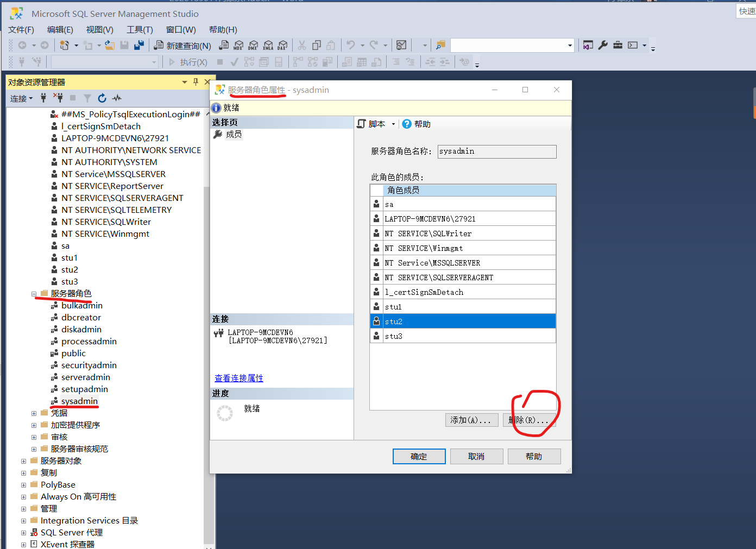Collapse the 服务器角色 folder

pos(34,294)
